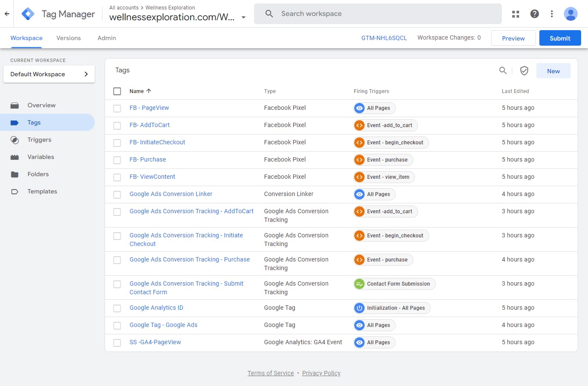
Task: Open the user account avatar
Action: pyautogui.click(x=571, y=14)
